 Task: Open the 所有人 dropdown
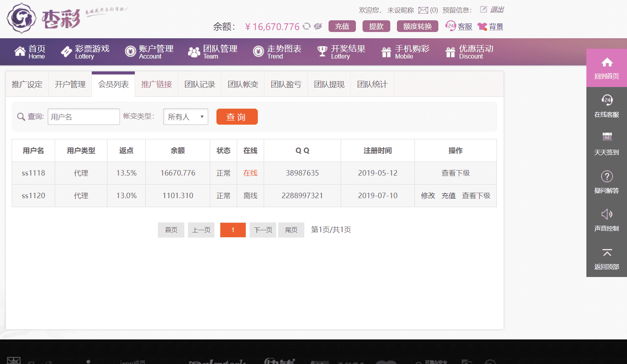pyautogui.click(x=186, y=117)
